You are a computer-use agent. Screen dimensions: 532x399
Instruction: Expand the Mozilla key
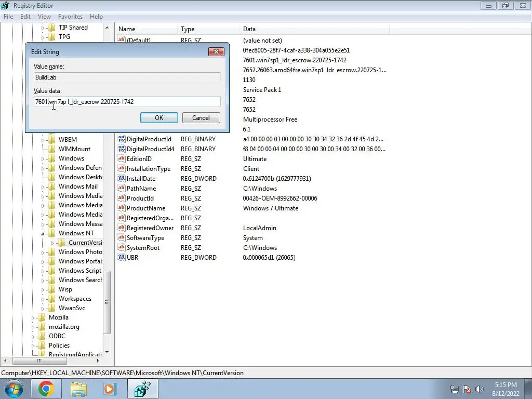coord(33,318)
